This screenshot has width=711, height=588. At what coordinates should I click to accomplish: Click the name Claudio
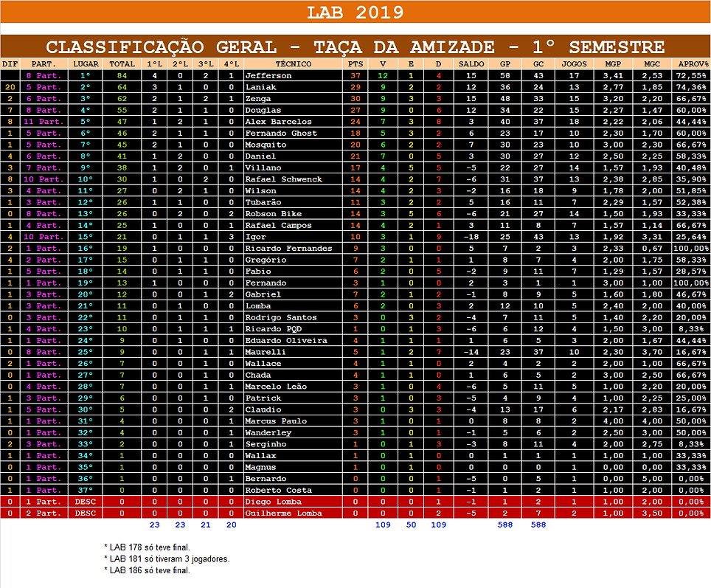[x=263, y=409]
